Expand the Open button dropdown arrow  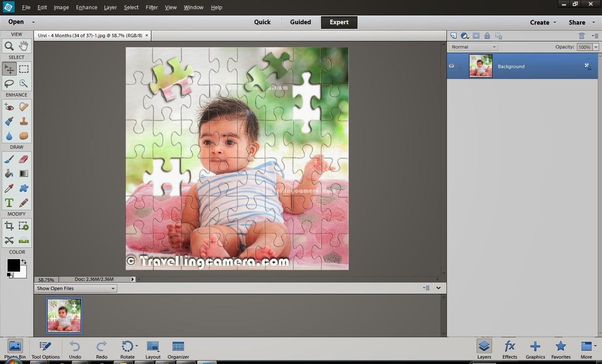coord(33,22)
